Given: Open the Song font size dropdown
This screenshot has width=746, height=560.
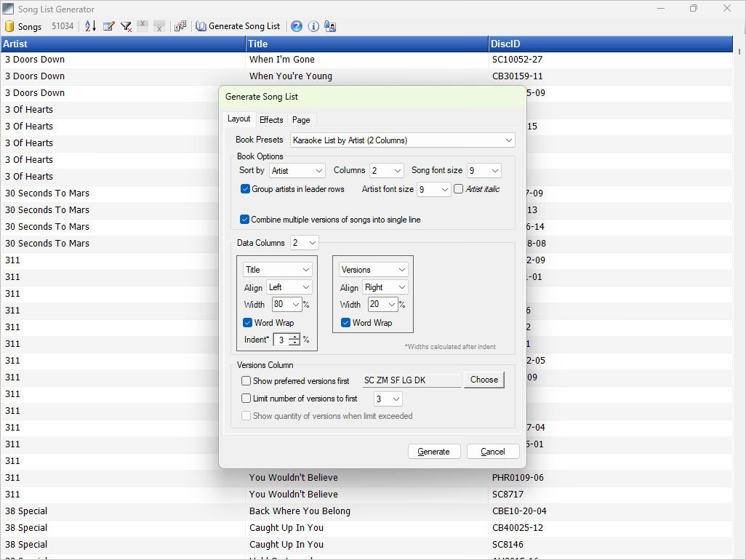Looking at the screenshot, I should pos(484,170).
